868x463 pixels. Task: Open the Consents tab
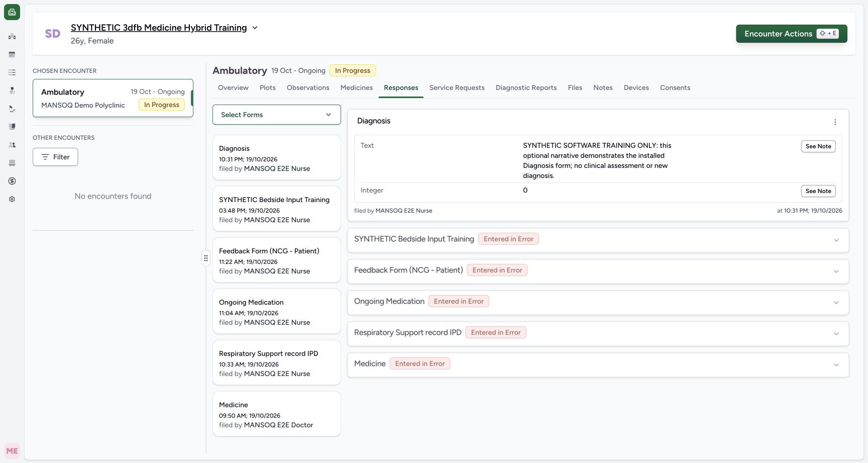pyautogui.click(x=675, y=87)
